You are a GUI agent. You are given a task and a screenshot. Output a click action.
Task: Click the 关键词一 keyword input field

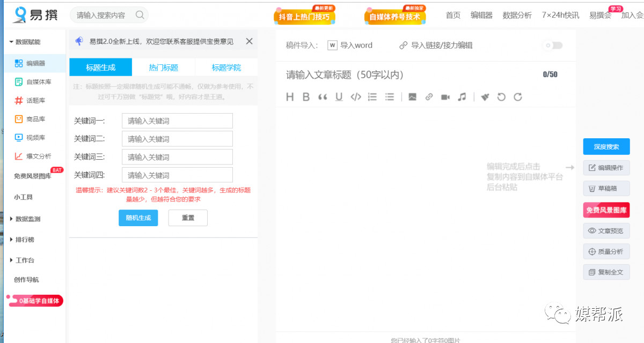coord(177,121)
